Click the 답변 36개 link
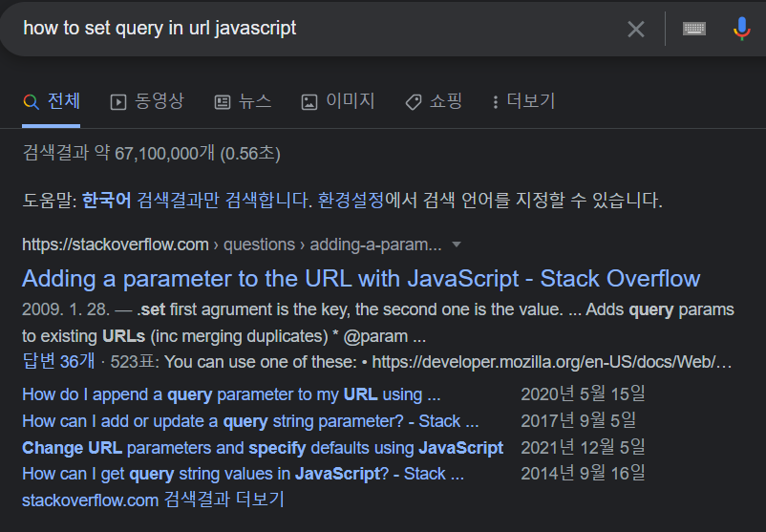Viewport: 766px width, 532px height. tap(58, 361)
